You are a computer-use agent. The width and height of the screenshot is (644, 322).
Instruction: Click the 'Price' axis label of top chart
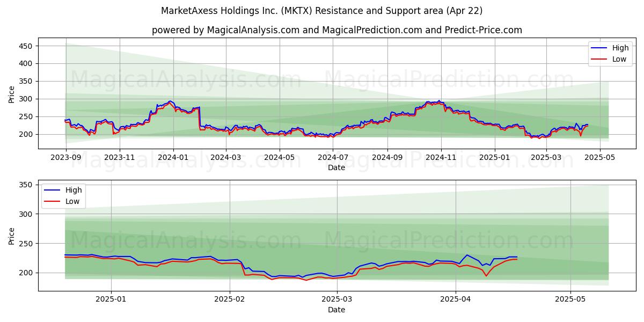12,94
